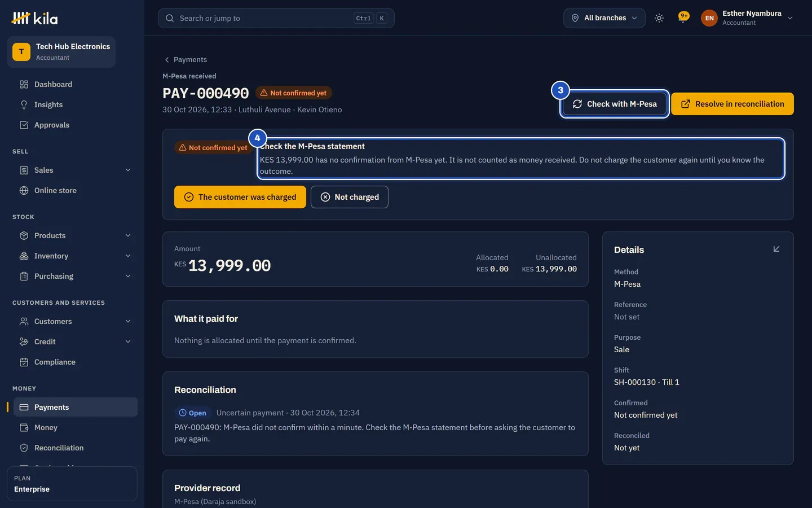Image resolution: width=812 pixels, height=508 pixels.
Task: Expand the Products submenu chevron
Action: (x=128, y=235)
